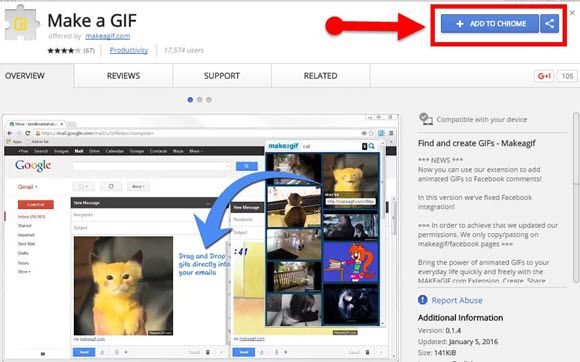The width and height of the screenshot is (580, 362).
Task: Click the Make a GIF puzzle icon
Action: tap(21, 24)
